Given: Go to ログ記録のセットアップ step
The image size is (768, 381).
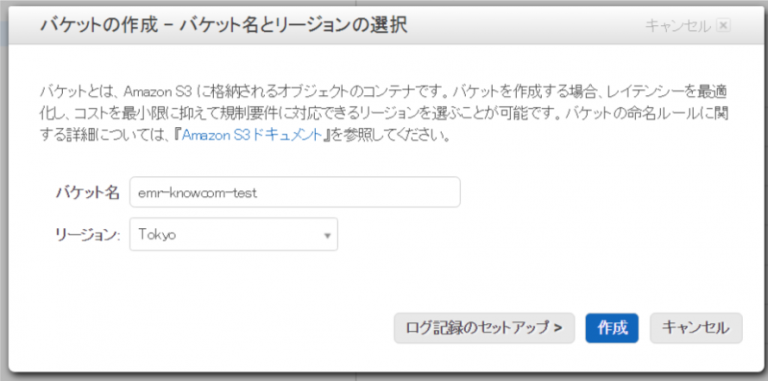Looking at the screenshot, I should (x=484, y=328).
